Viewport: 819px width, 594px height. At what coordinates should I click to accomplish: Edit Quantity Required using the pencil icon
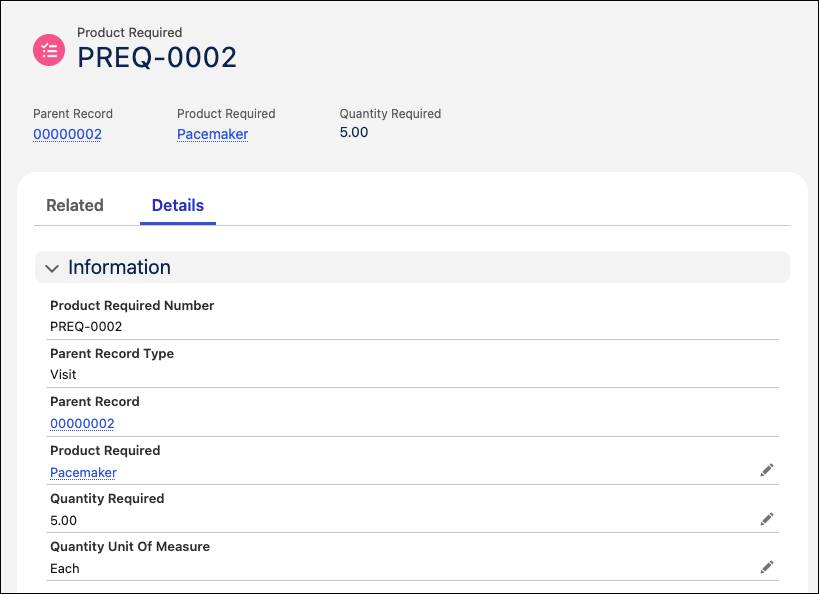(767, 519)
